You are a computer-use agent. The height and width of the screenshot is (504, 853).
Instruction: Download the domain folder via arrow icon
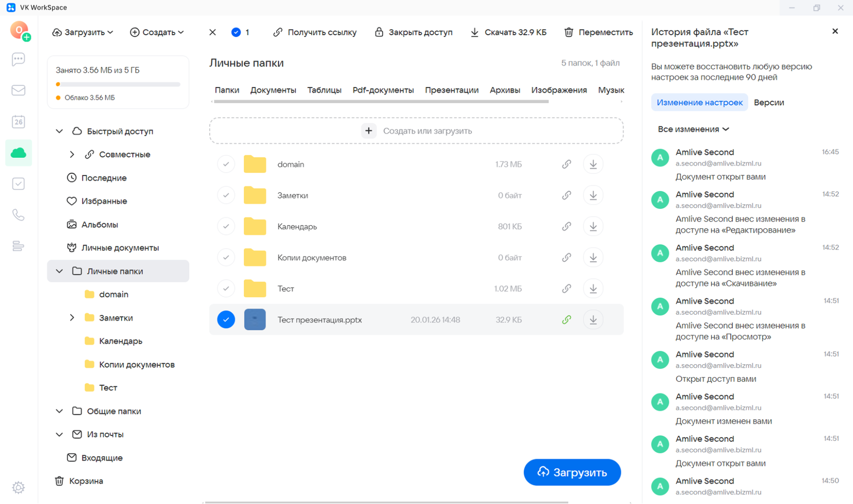tap(593, 164)
